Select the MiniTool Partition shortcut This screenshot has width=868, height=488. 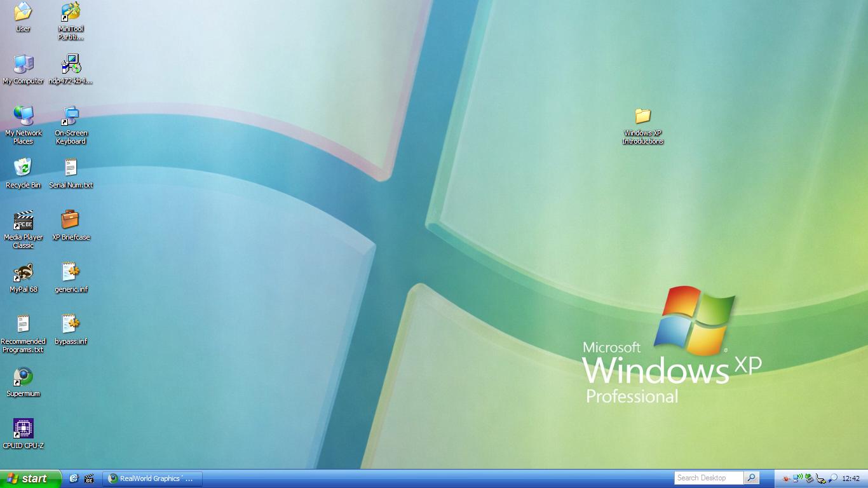tap(71, 11)
